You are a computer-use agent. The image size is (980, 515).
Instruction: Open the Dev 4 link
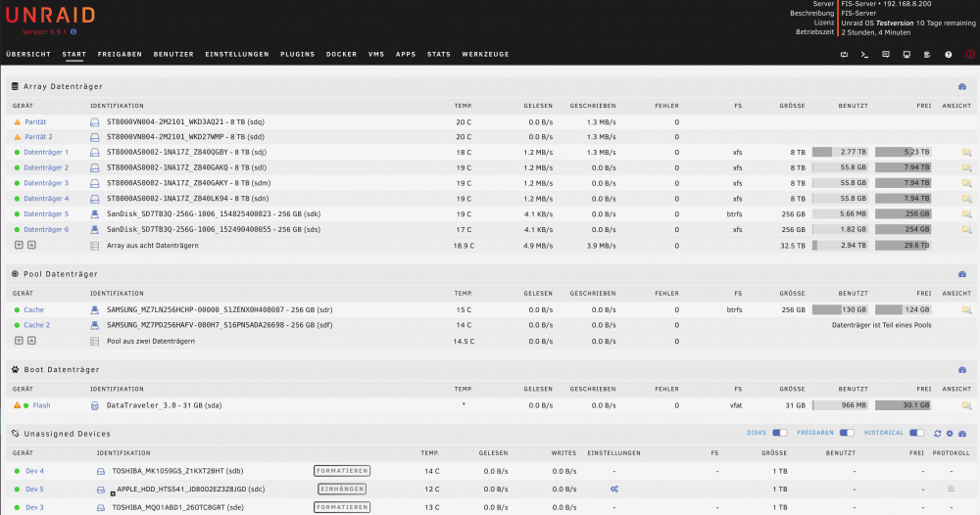(x=34, y=471)
